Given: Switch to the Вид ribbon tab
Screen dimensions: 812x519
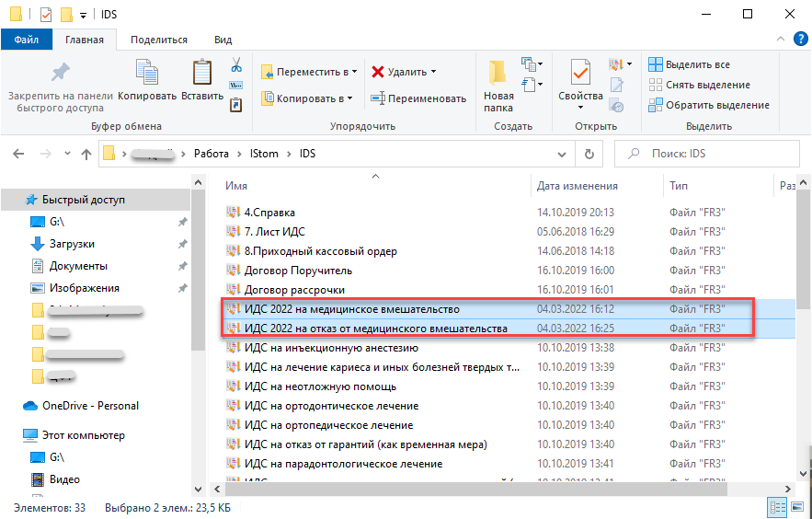Looking at the screenshot, I should [223, 40].
